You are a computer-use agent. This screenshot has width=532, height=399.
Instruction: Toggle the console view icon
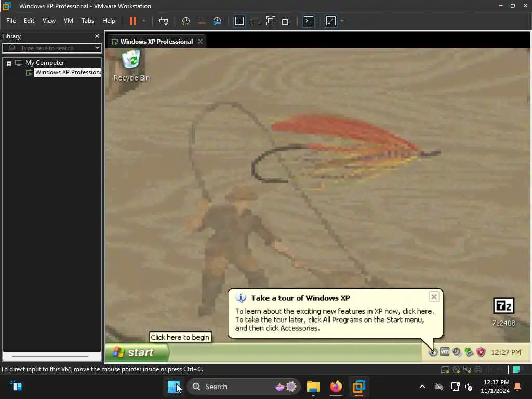coord(309,21)
